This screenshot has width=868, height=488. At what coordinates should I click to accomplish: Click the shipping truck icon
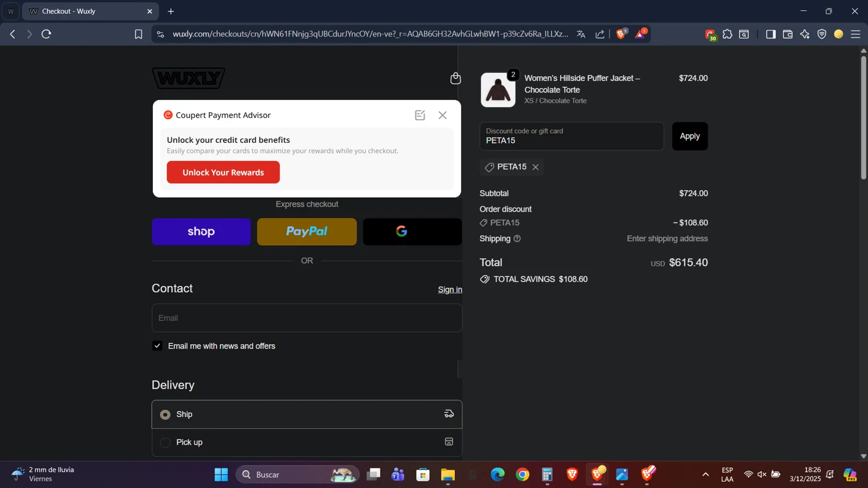[449, 414]
